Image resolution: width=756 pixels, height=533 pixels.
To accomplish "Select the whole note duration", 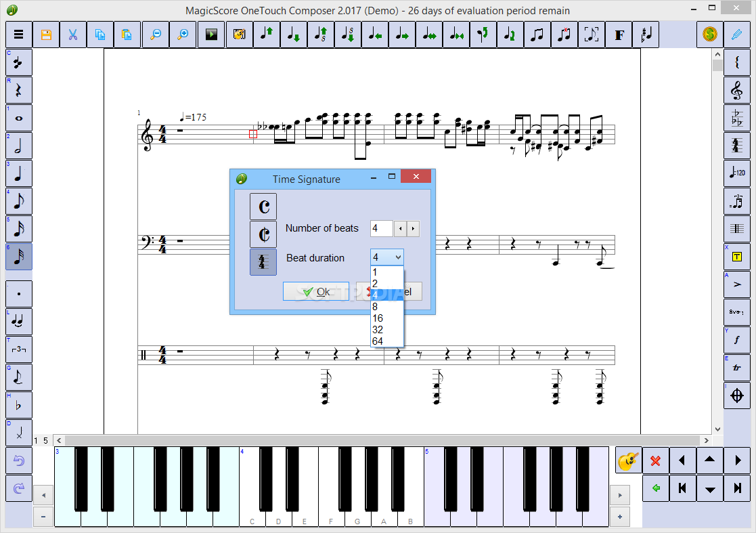I will [19, 118].
